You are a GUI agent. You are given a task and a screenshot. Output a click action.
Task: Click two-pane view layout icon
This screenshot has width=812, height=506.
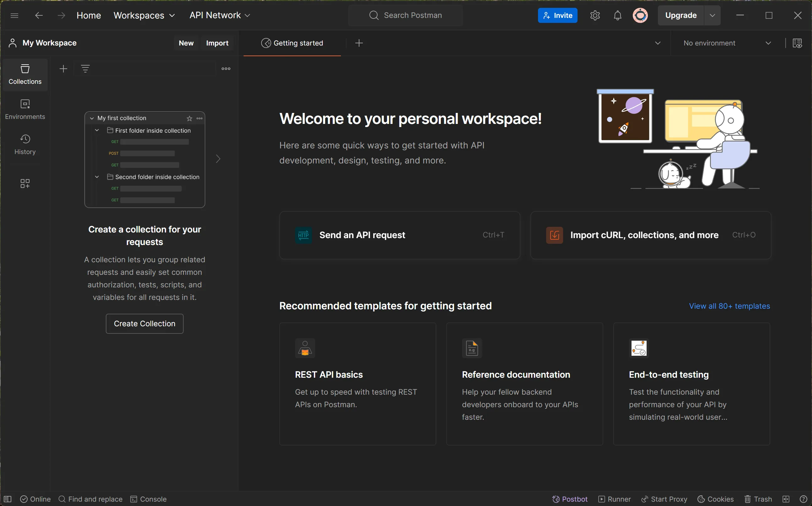(x=786, y=499)
